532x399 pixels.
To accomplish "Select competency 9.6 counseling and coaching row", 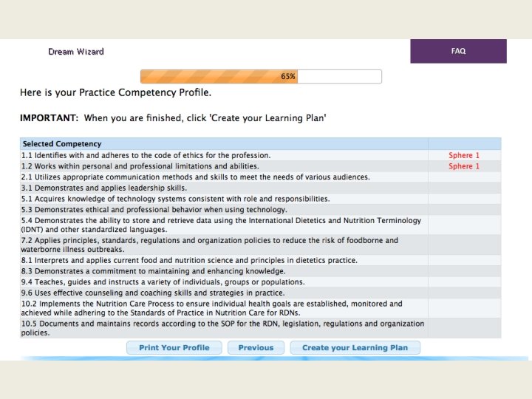I will pyautogui.click(x=154, y=293).
